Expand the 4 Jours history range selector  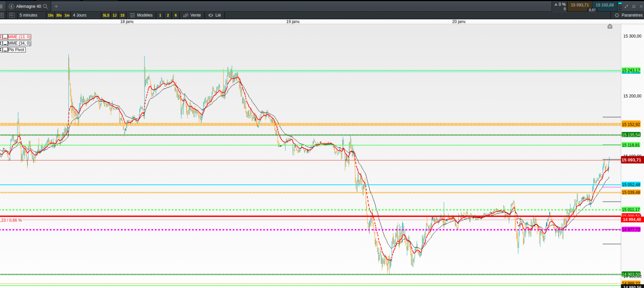(80, 15)
